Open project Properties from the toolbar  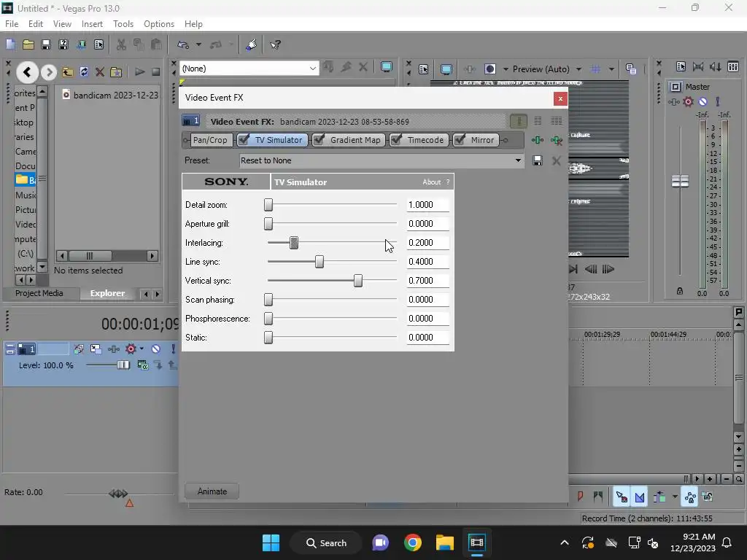pos(98,44)
